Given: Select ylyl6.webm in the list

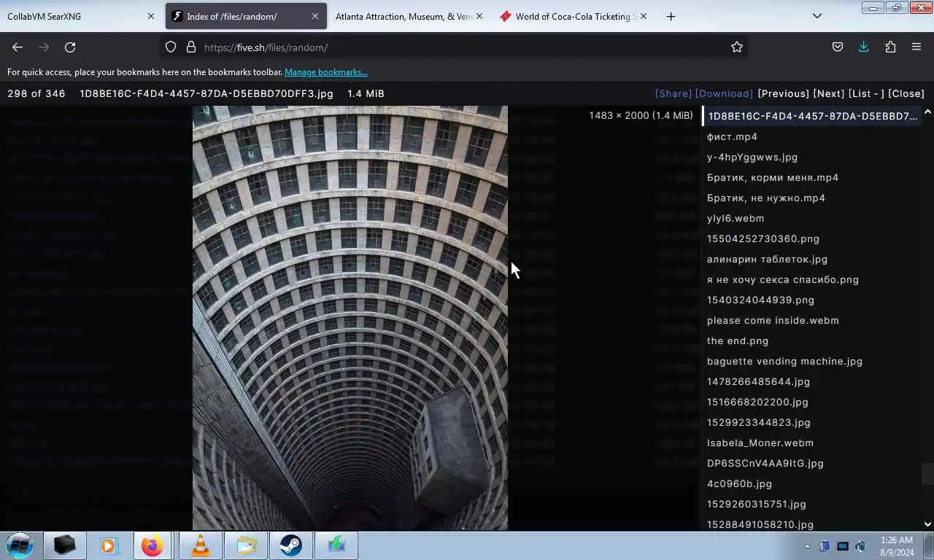Looking at the screenshot, I should click(736, 218).
